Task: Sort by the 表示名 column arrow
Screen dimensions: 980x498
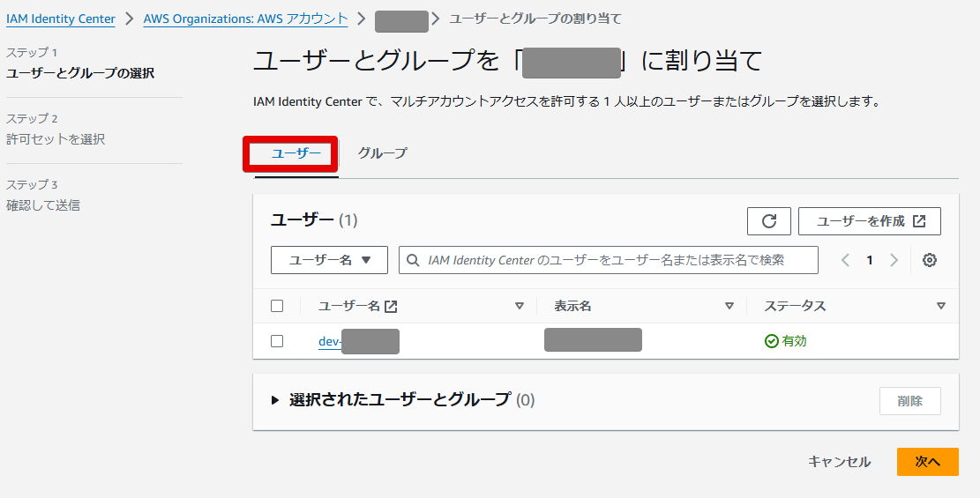Action: coord(729,306)
